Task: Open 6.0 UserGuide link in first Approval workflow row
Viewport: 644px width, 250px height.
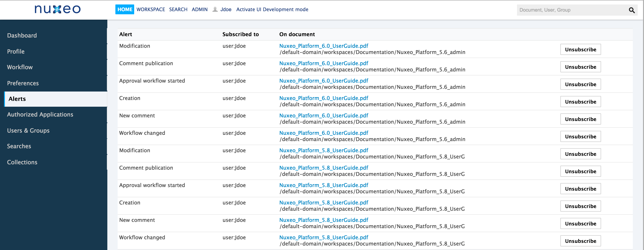Action: coord(324,81)
